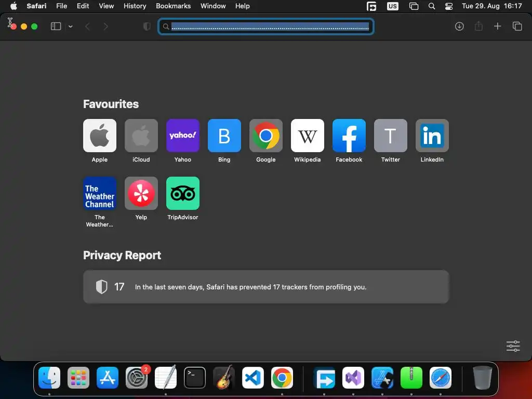The width and height of the screenshot is (532, 399).
Task: Open the Share button in the toolbar
Action: coord(478,26)
